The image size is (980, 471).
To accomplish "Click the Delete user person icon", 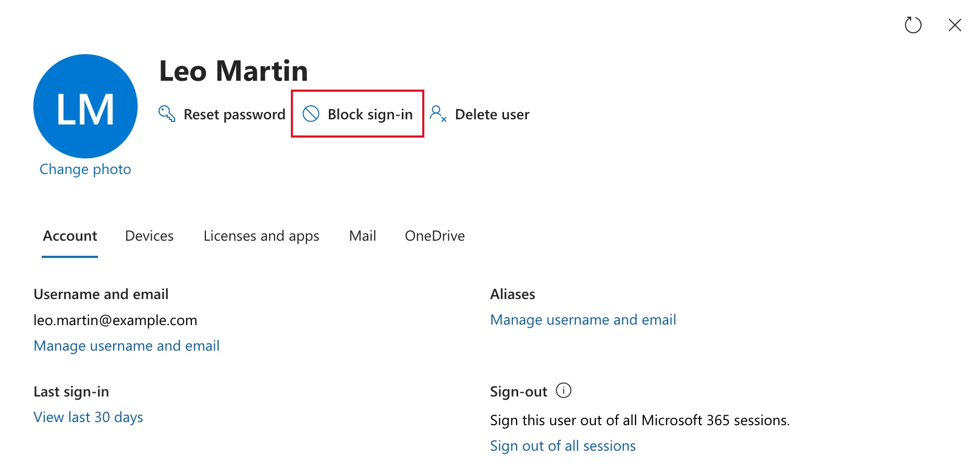I will pyautogui.click(x=438, y=114).
